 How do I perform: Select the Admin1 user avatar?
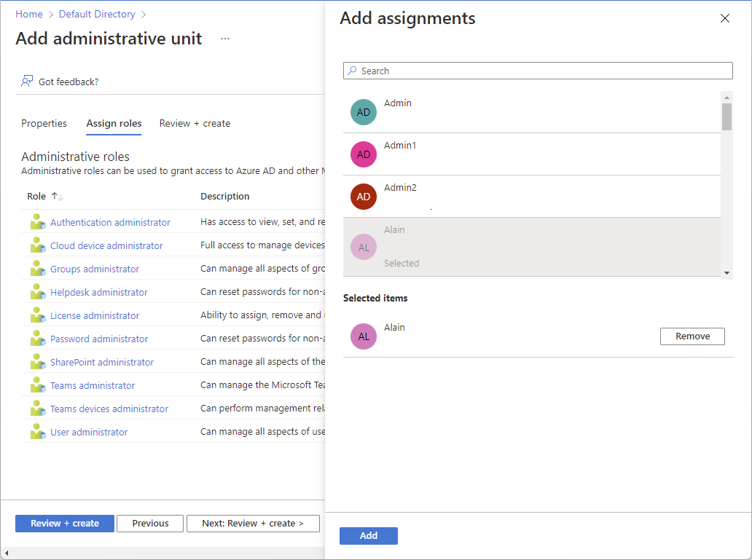tap(364, 154)
